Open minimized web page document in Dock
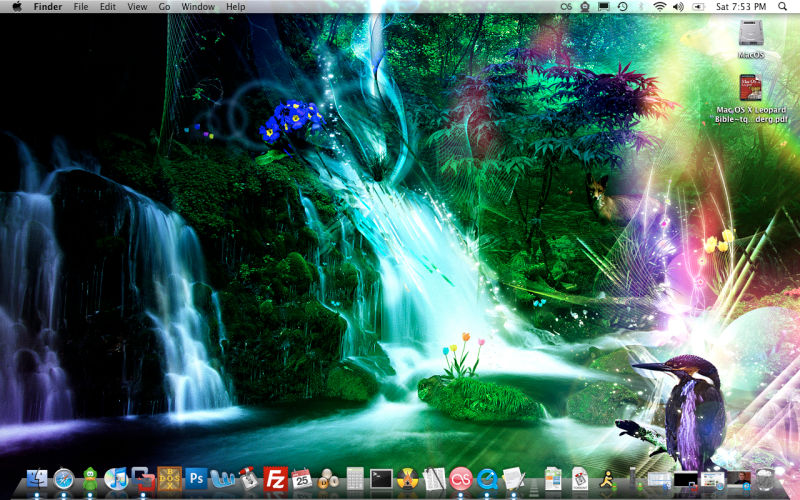Viewport: 800px width, 500px height. [553, 479]
